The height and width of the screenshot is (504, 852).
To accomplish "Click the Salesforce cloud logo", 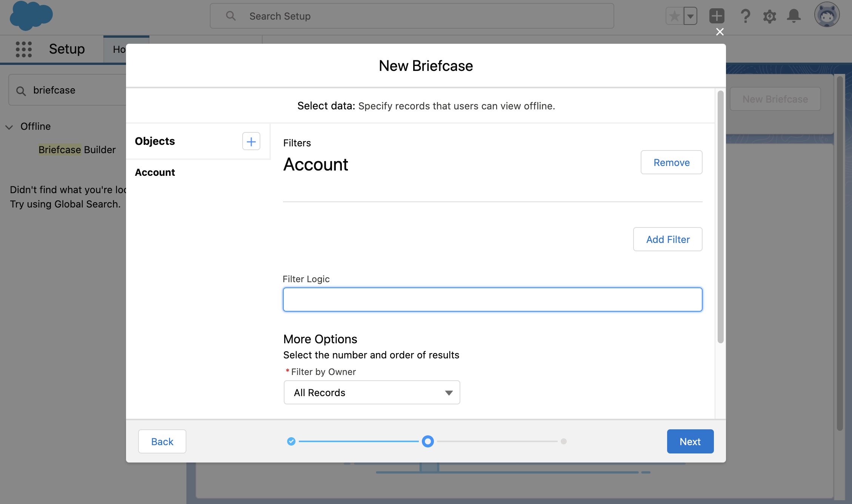I will click(x=31, y=16).
